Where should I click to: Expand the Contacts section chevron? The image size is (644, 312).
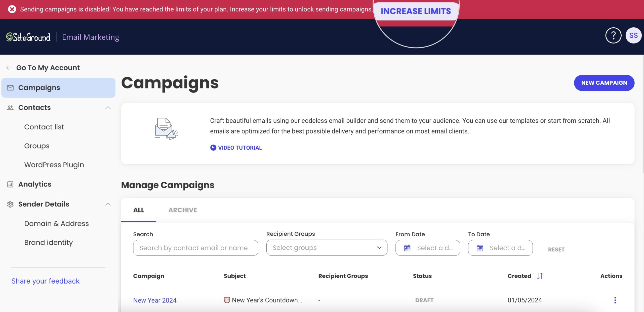(x=108, y=108)
